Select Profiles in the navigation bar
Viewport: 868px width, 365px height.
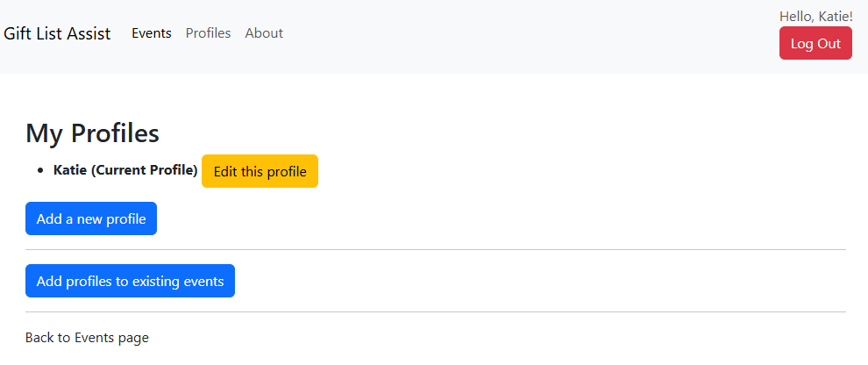pyautogui.click(x=208, y=33)
